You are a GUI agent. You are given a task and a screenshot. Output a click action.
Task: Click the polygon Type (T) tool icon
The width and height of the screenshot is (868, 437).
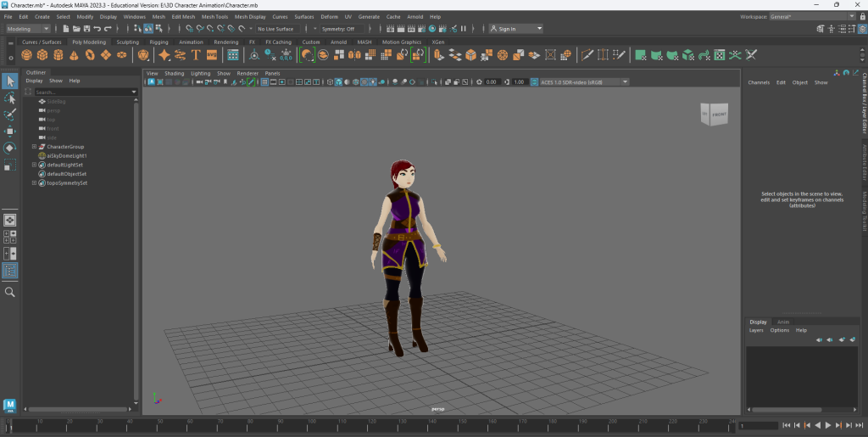196,55
